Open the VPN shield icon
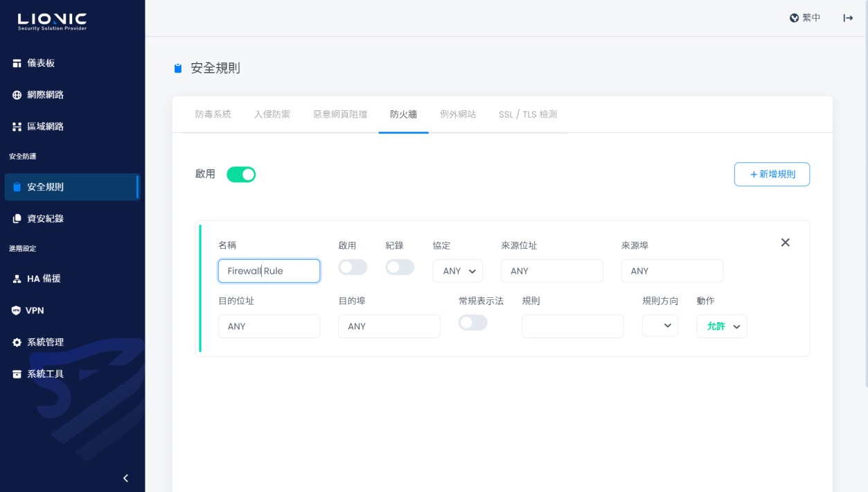Screen dimensions: 868x492 (x=17, y=310)
